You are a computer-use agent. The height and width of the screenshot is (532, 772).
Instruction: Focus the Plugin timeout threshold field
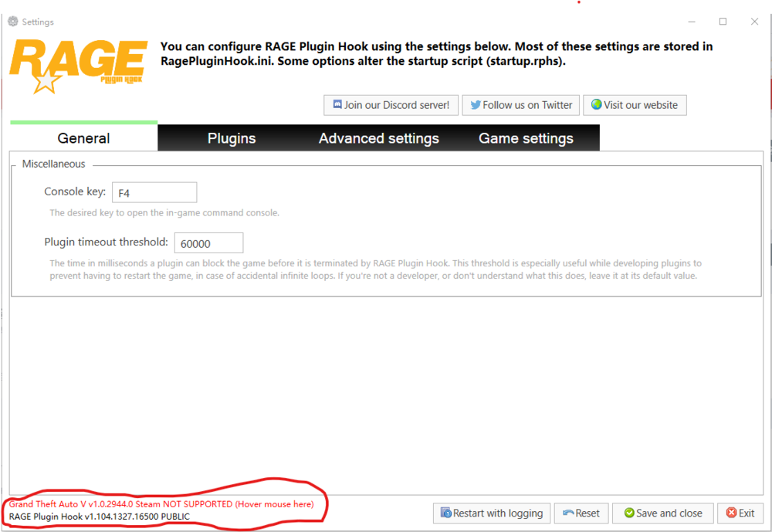(x=208, y=242)
